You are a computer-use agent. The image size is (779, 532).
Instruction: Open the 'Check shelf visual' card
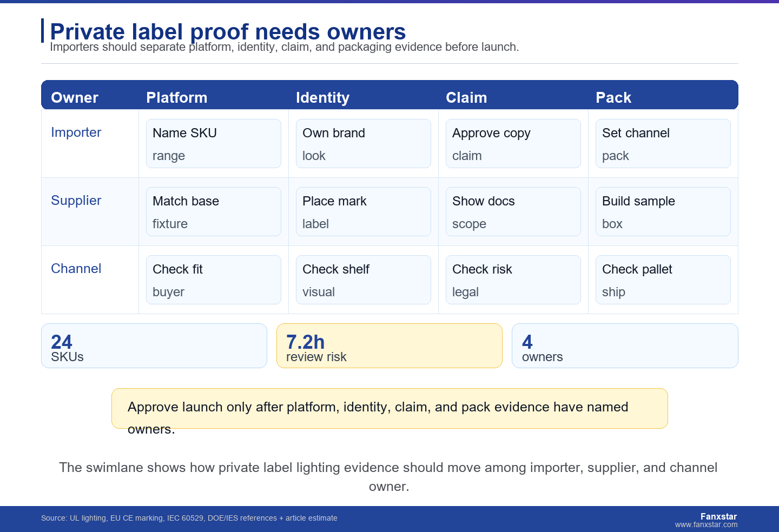(x=364, y=280)
